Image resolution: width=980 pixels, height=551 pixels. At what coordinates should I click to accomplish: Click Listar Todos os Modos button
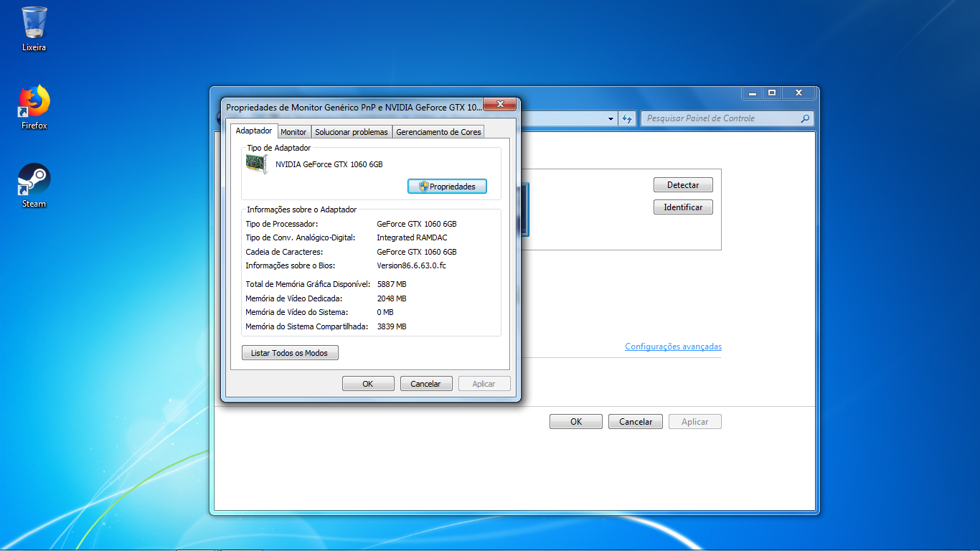(x=290, y=353)
